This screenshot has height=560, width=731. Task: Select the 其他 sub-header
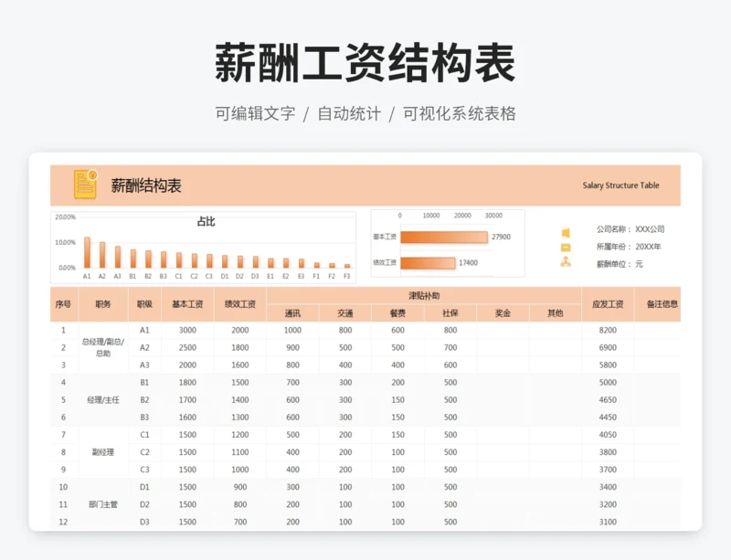point(556,313)
